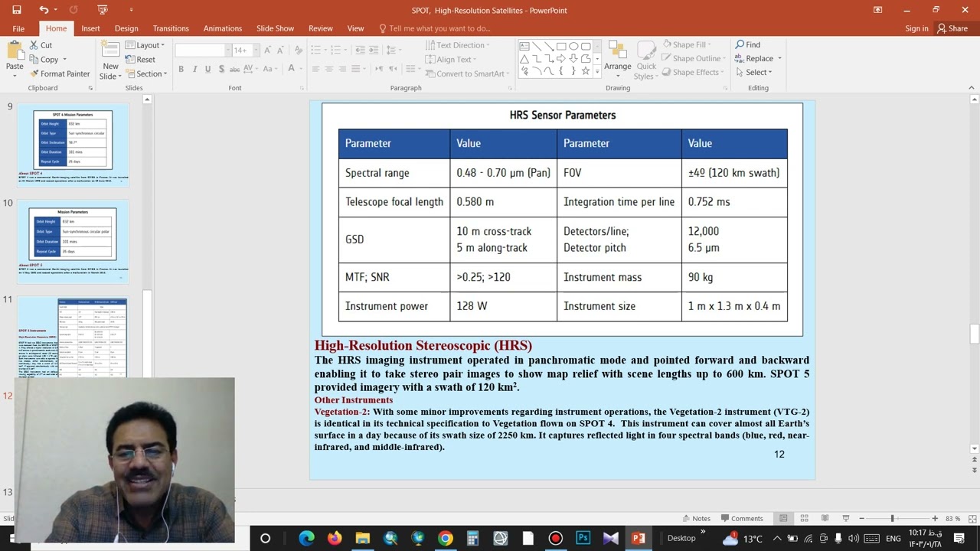This screenshot has width=980, height=551.
Task: Open Google Chrome from the taskbar
Action: click(x=445, y=538)
